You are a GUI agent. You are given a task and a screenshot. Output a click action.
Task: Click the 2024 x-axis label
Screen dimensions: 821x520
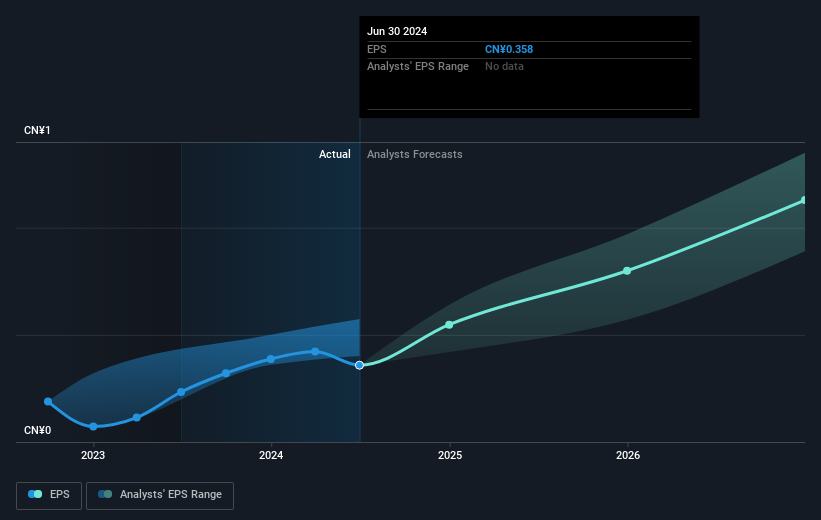271,455
